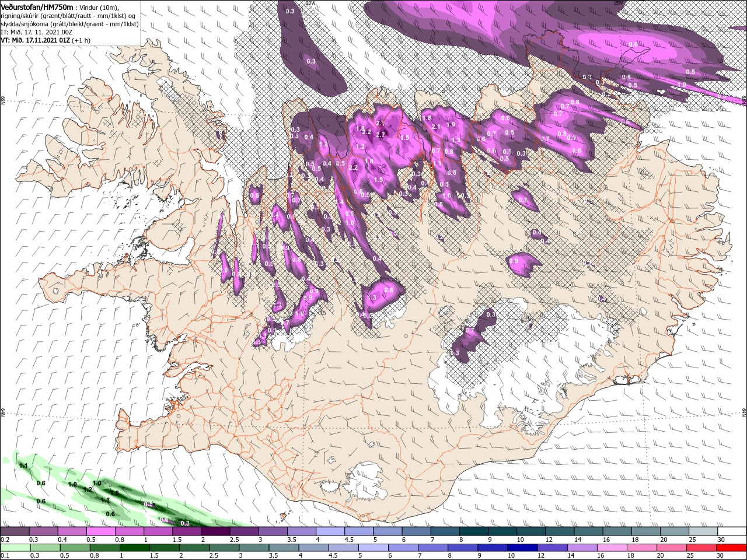The width and height of the screenshot is (747, 560).
Task: Click the "Veðurstofan/HM750m" title text
Action: tap(37, 6)
